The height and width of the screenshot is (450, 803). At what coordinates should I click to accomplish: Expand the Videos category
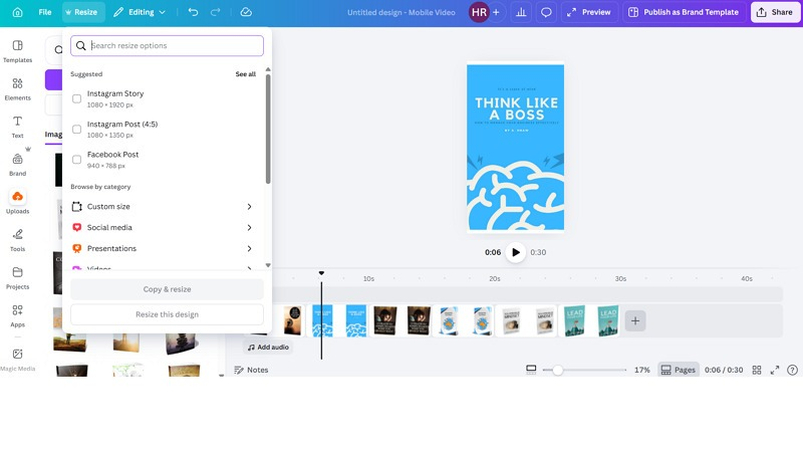tap(163, 267)
